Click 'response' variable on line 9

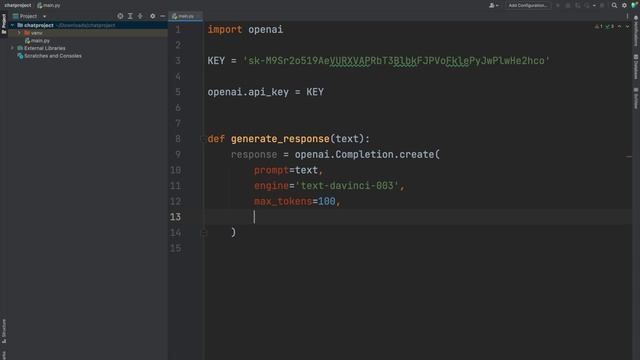click(x=254, y=155)
